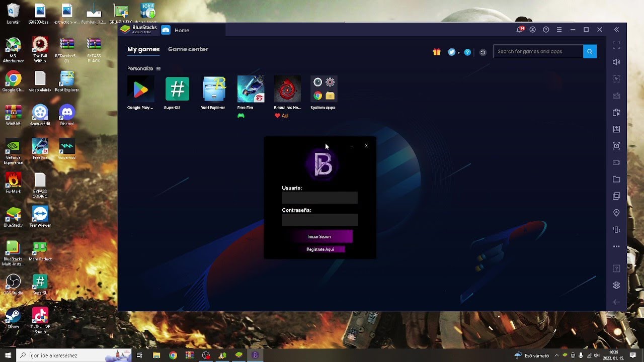Open the BlueStacks notifications bell

[520, 30]
